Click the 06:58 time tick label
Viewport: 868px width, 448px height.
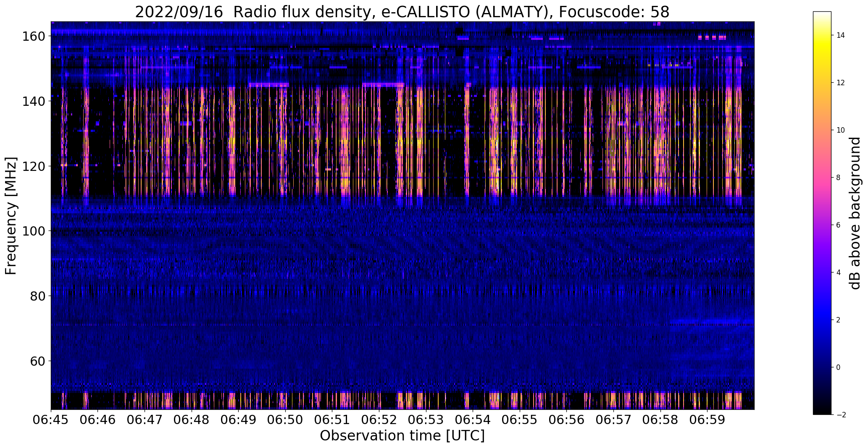(660, 420)
